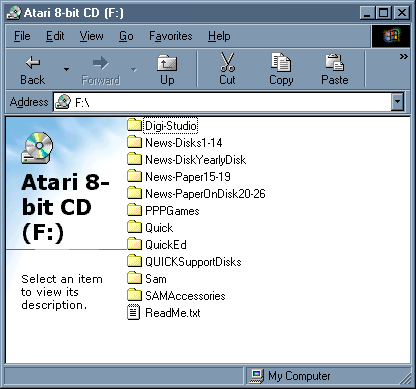The height and width of the screenshot is (389, 416).
Task: Click the Forward arrow toolbar icon
Action: (x=100, y=63)
